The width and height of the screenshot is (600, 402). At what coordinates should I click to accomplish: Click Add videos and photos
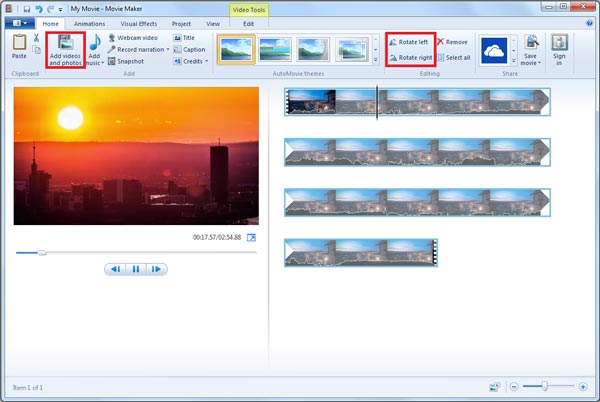65,50
